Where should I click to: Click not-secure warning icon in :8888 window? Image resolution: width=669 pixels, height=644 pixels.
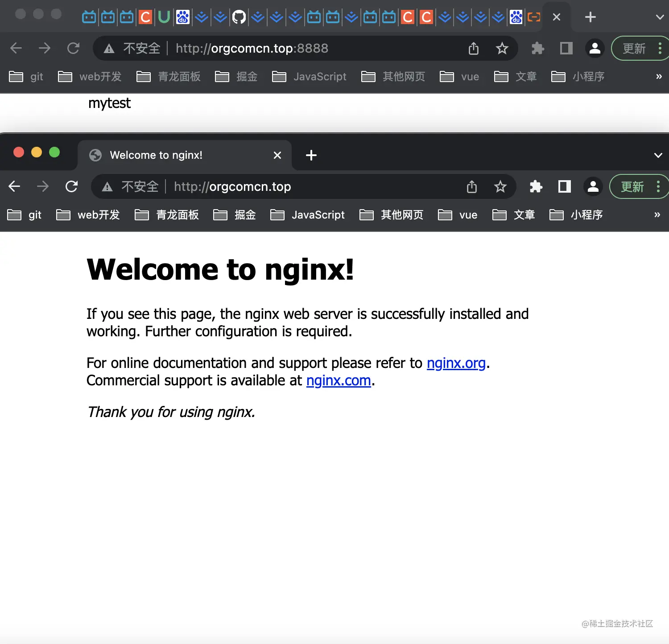[x=109, y=49]
